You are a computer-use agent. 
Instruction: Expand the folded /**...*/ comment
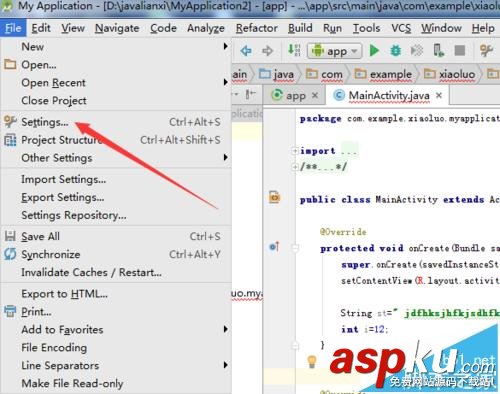(295, 166)
